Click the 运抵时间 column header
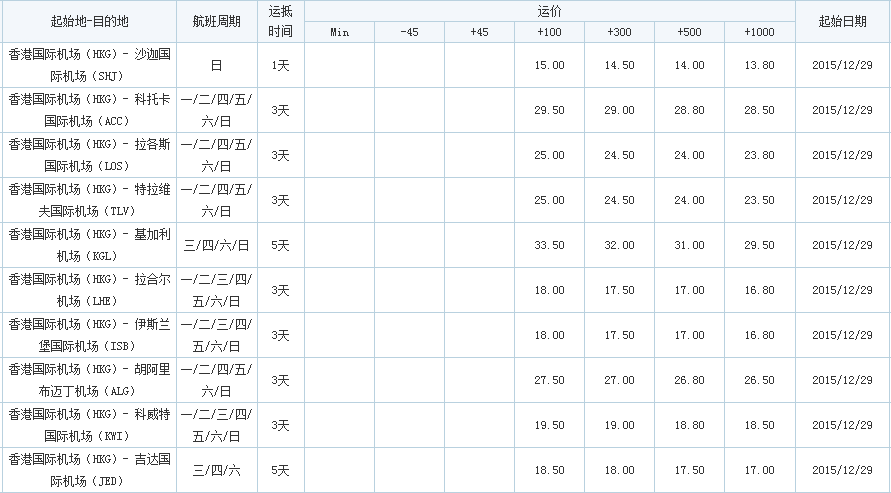 point(281,21)
